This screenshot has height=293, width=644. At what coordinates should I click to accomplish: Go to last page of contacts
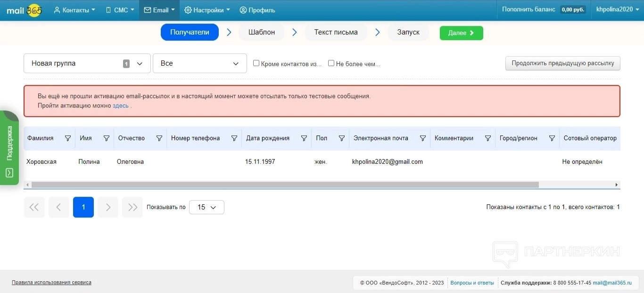(x=132, y=207)
